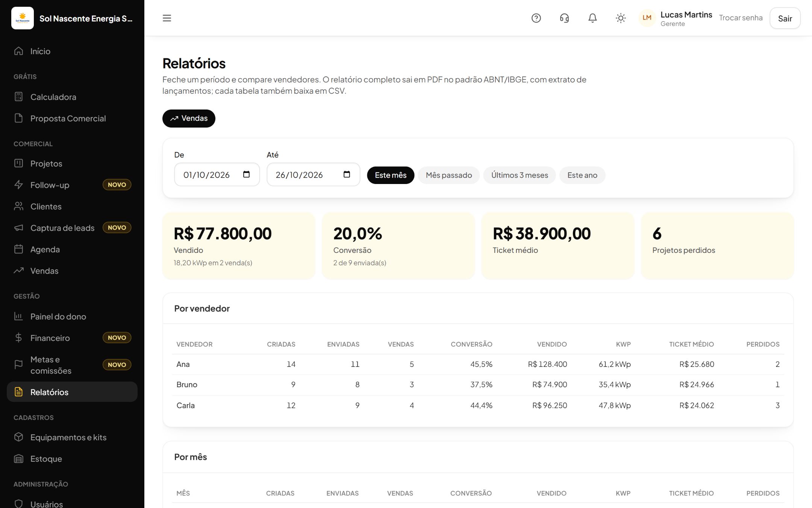
Task: Click the De date input field
Action: click(x=217, y=175)
